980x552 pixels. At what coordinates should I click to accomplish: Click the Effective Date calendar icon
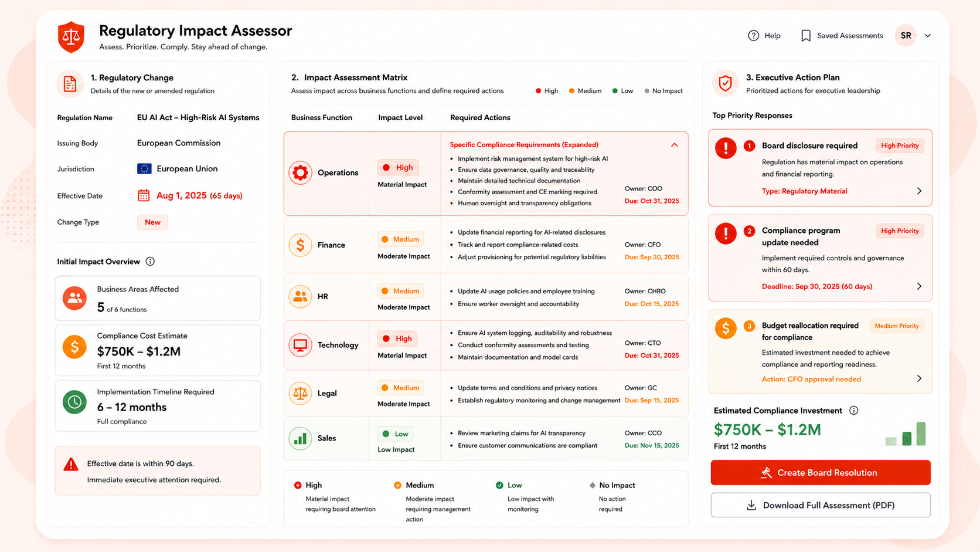[144, 195]
